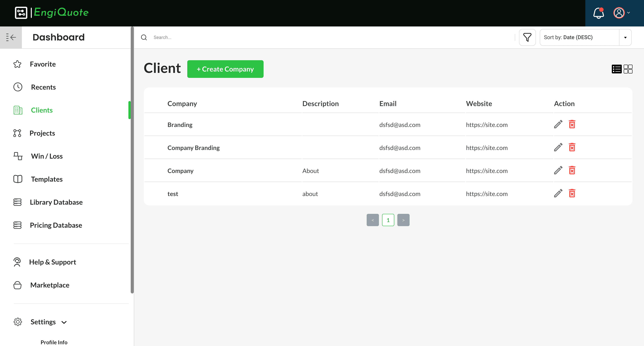Expand the Settings section chevron

(x=64, y=322)
